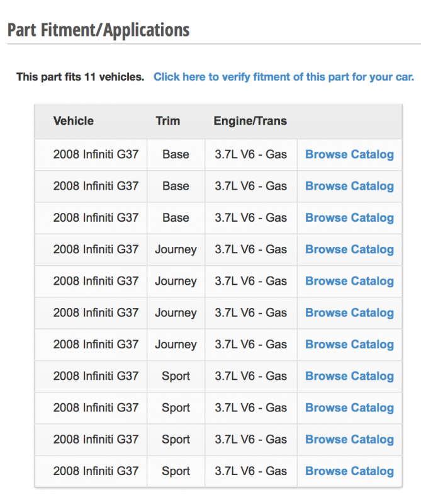Click the verify fitment link
Viewport: 421px width, 504px height.
click(284, 77)
